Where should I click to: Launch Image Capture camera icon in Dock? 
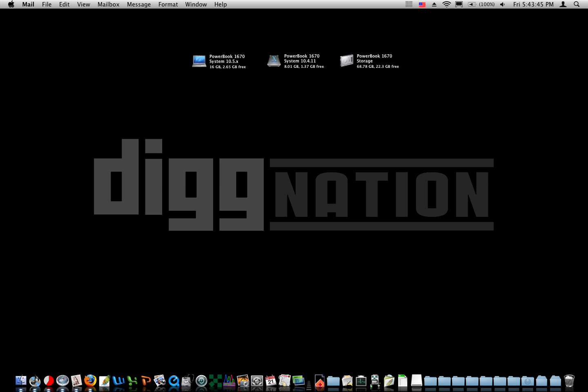[243, 381]
